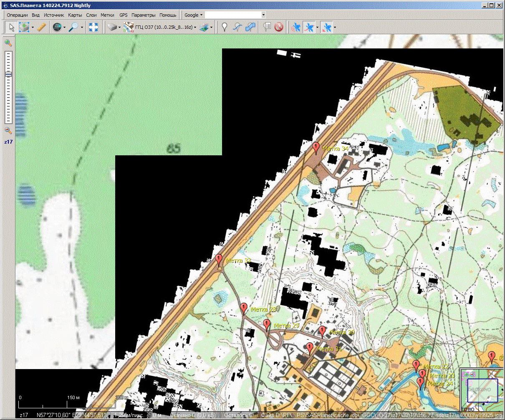Image resolution: width=505 pixels, height=420 pixels.
Task: Open the Операции menu
Action: coord(17,15)
